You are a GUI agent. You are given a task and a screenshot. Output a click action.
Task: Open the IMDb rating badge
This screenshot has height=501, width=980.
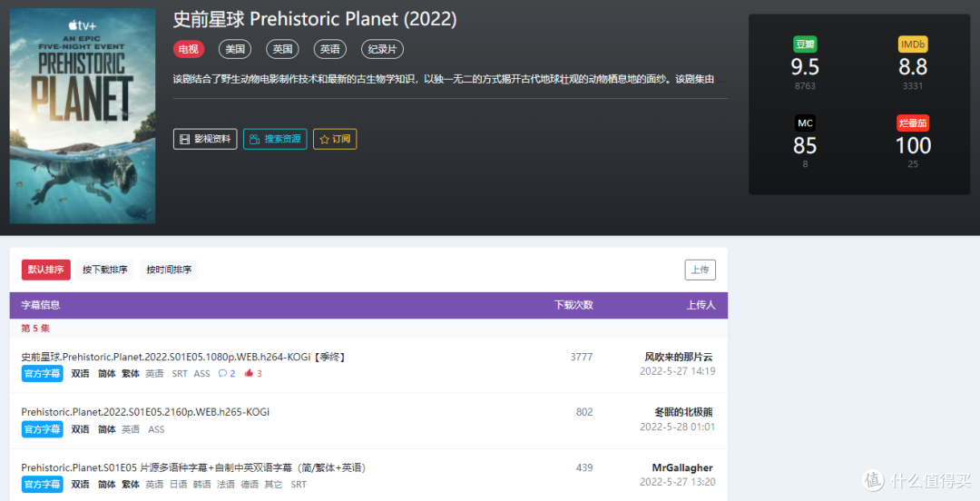[913, 44]
